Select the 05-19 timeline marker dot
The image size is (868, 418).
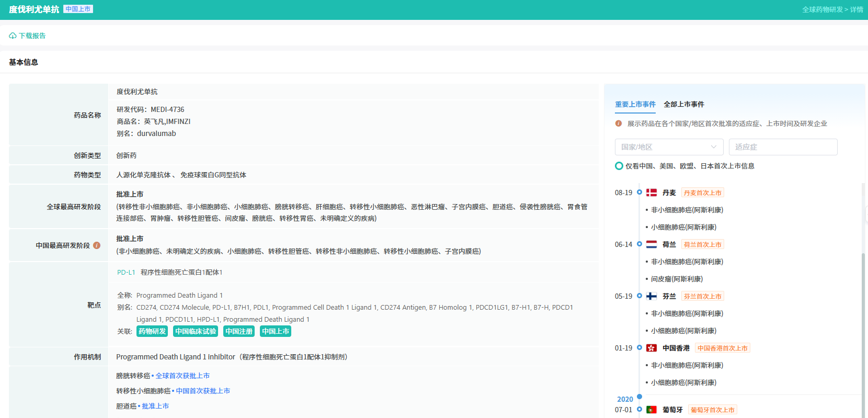[639, 296]
